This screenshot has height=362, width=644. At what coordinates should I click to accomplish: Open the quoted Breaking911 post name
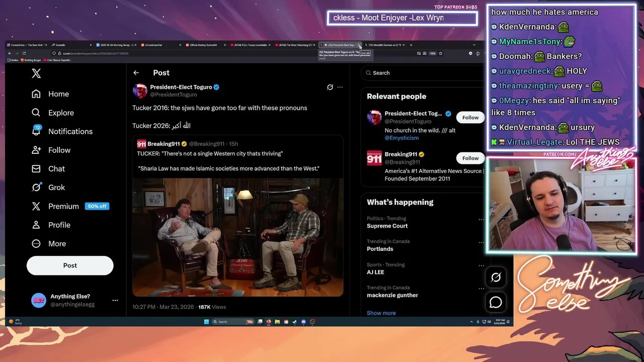(x=164, y=144)
